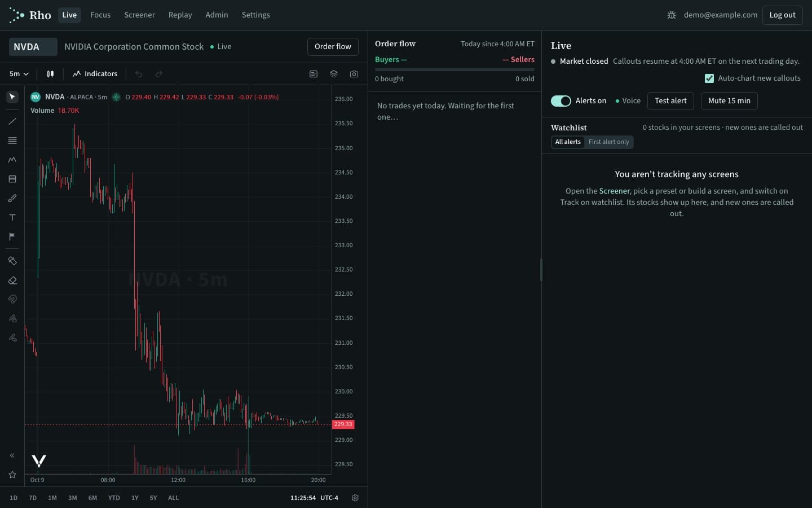This screenshot has width=812, height=508.
Task: Open the Replay tab
Action: point(180,15)
